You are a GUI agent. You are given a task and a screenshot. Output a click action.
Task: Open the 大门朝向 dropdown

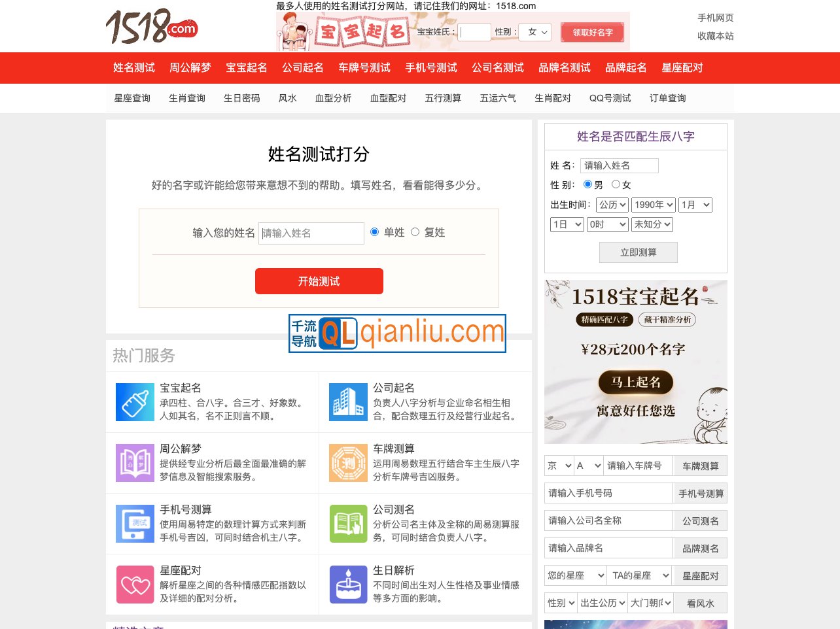[650, 602]
